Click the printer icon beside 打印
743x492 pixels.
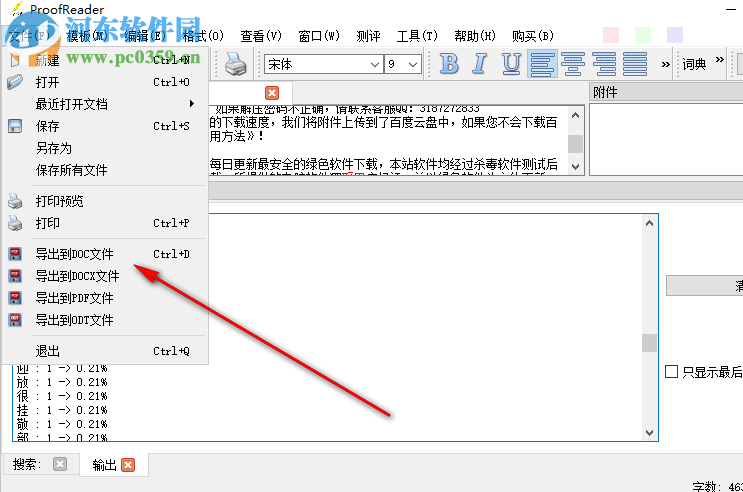[15, 223]
